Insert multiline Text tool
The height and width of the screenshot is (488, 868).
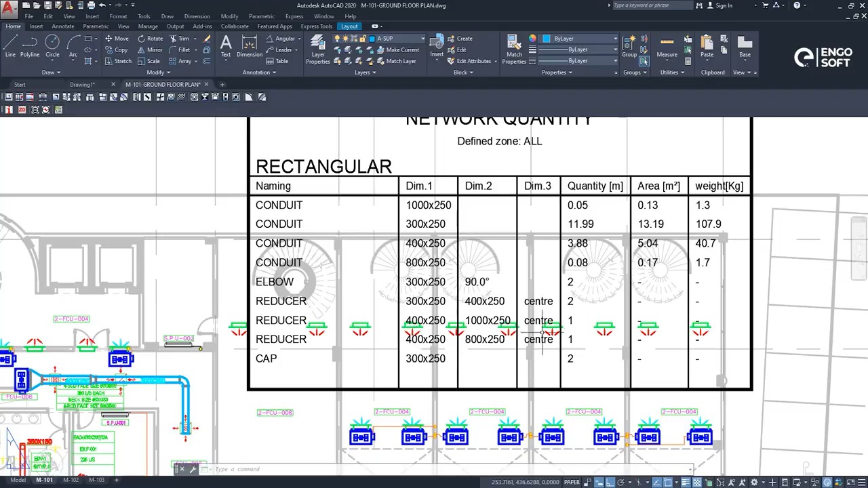click(226, 46)
